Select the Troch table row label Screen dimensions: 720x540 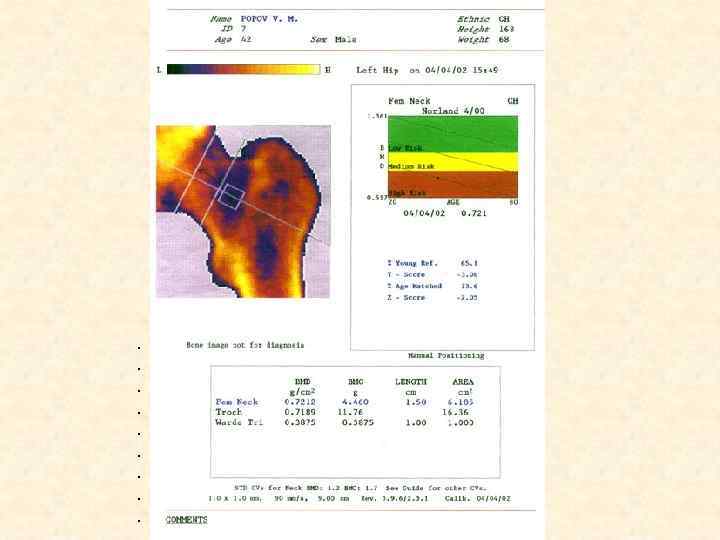tap(228, 412)
